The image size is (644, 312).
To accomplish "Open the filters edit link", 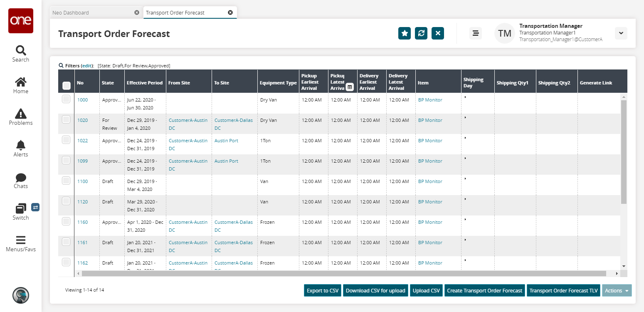I will [87, 66].
